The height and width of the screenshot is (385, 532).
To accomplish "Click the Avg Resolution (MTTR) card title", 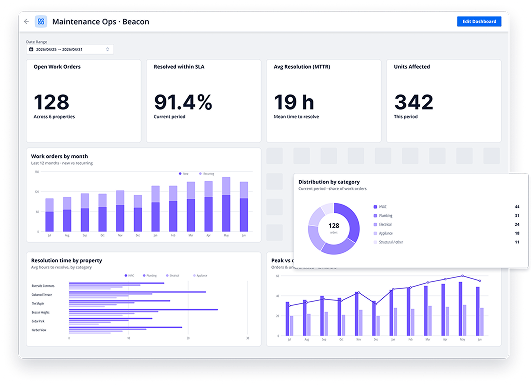I will [x=302, y=67].
